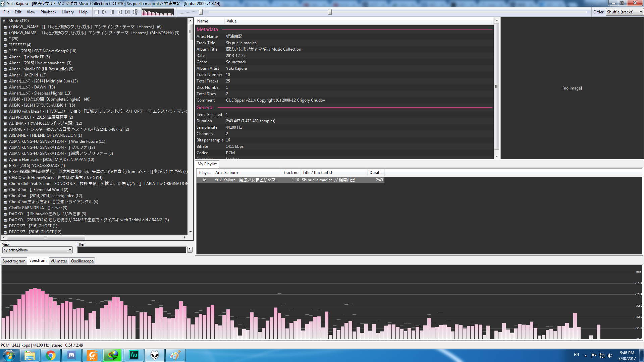Image resolution: width=644 pixels, height=362 pixels.
Task: Open the Library menu
Action: [x=67, y=12]
